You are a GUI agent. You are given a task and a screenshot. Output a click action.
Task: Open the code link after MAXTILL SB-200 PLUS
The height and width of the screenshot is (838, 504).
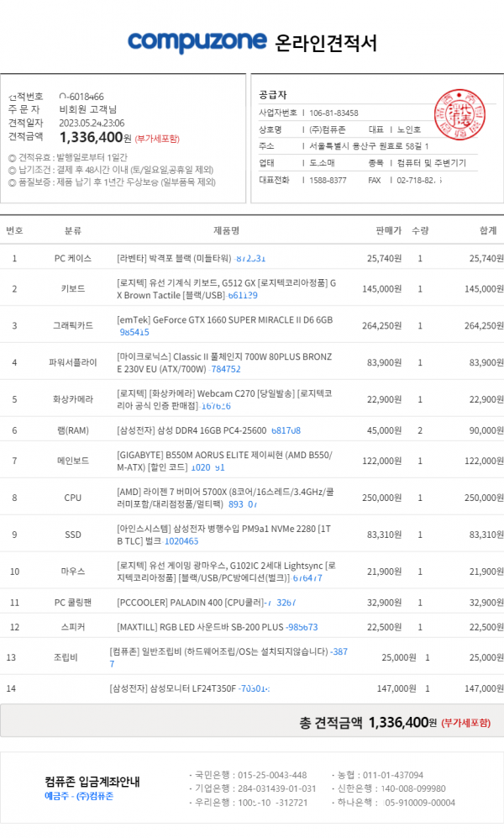pyautogui.click(x=302, y=627)
